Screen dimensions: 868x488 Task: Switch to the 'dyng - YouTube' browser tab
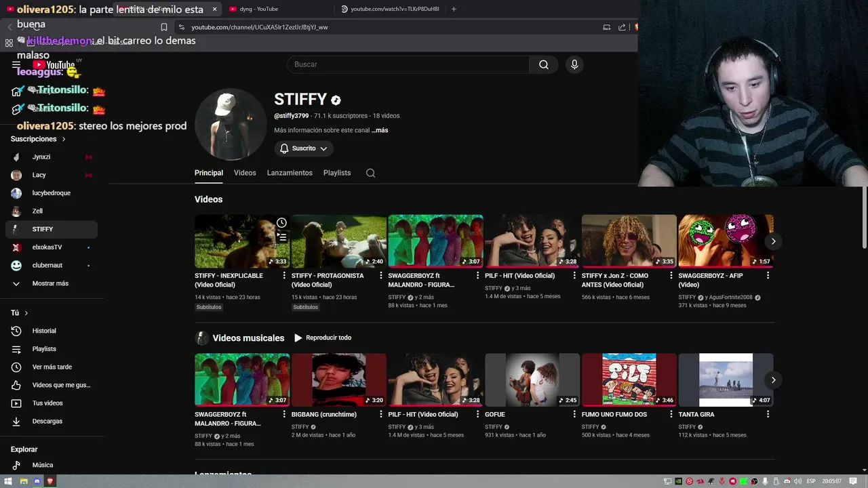tap(278, 9)
